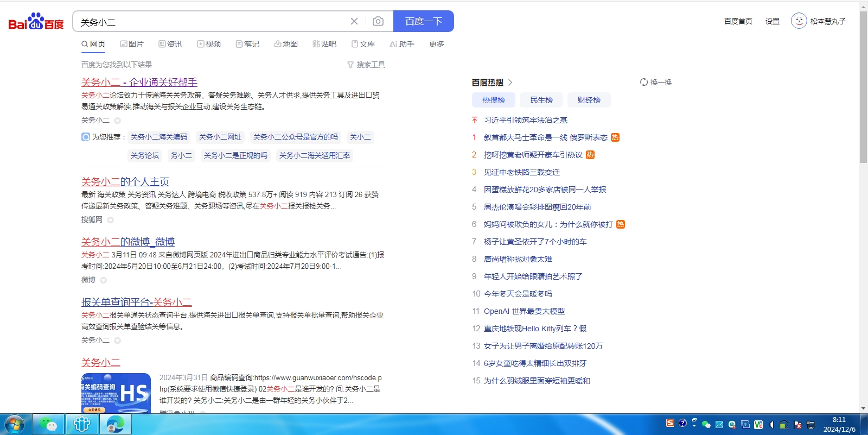
Task: Switch to the 资讯 tab
Action: 170,44
